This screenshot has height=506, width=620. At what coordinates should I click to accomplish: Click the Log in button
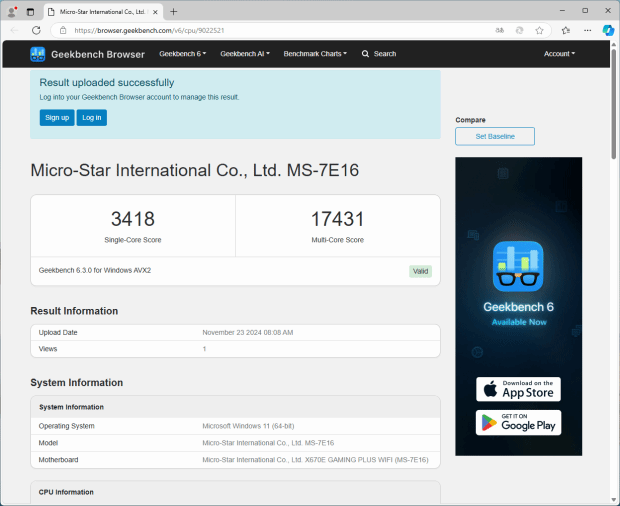(92, 117)
